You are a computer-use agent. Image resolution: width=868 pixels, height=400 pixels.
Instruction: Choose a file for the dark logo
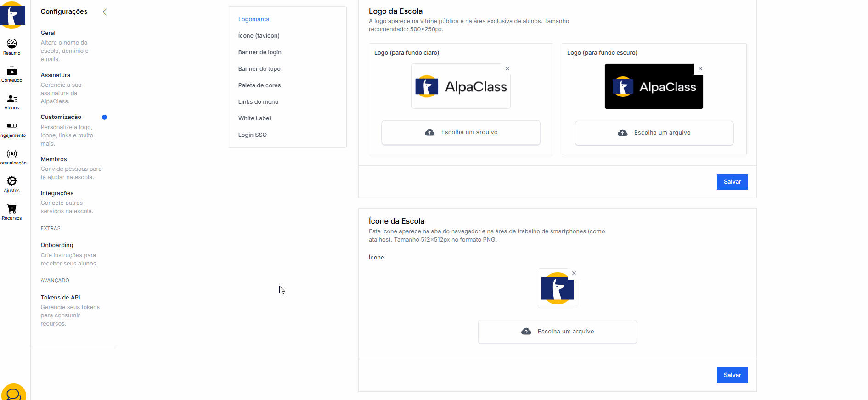click(x=654, y=133)
